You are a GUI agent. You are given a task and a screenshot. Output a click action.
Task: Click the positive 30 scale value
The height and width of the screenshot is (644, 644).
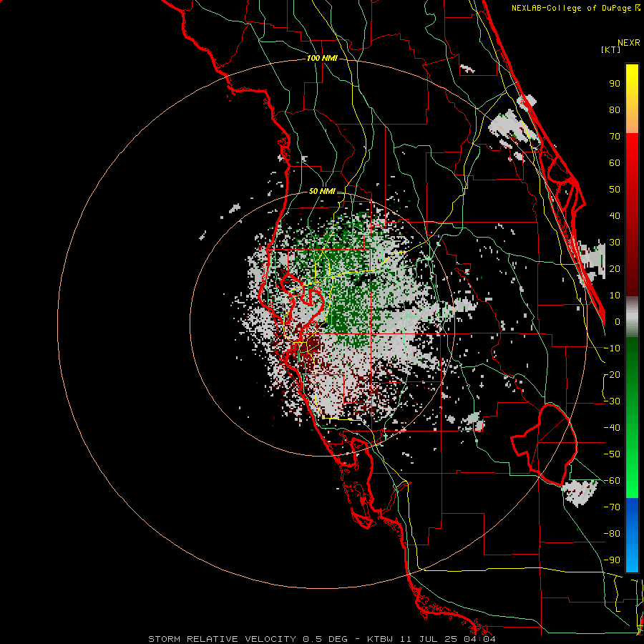tap(615, 243)
